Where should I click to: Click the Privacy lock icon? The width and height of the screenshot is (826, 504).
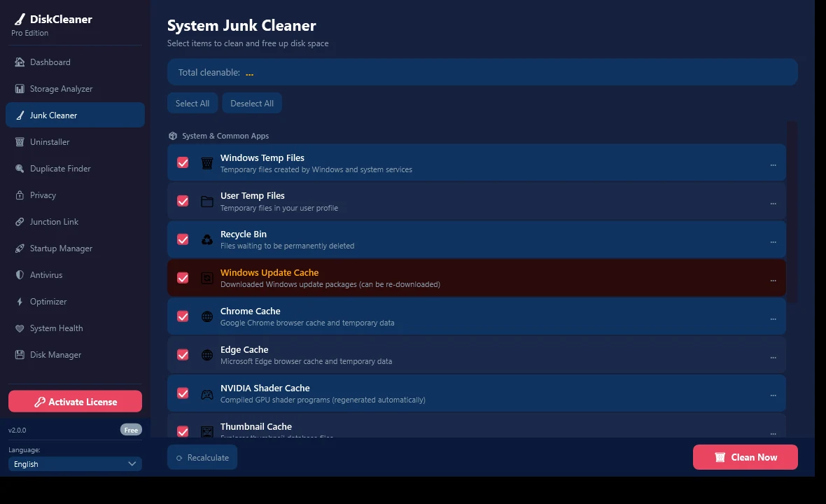point(20,195)
